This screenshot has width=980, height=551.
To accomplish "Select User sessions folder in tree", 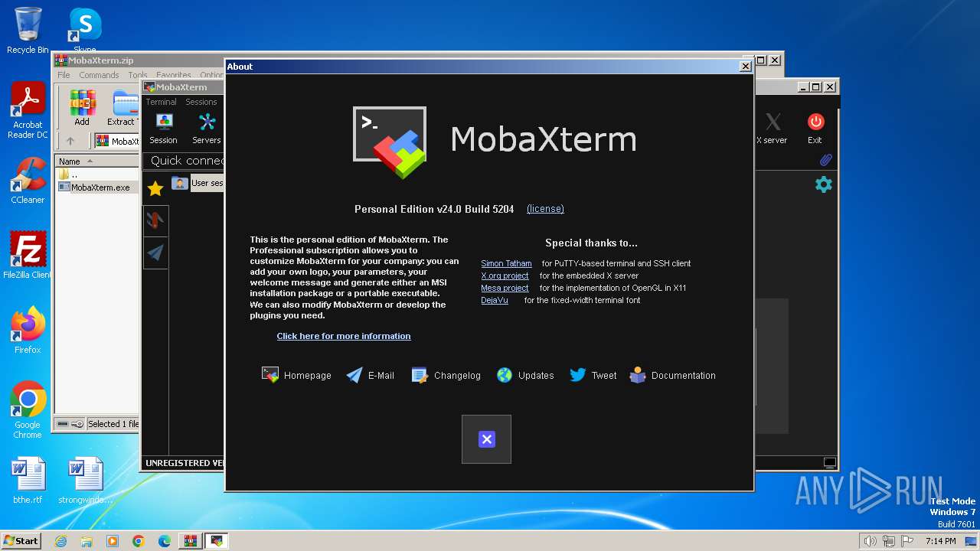I will click(x=198, y=183).
